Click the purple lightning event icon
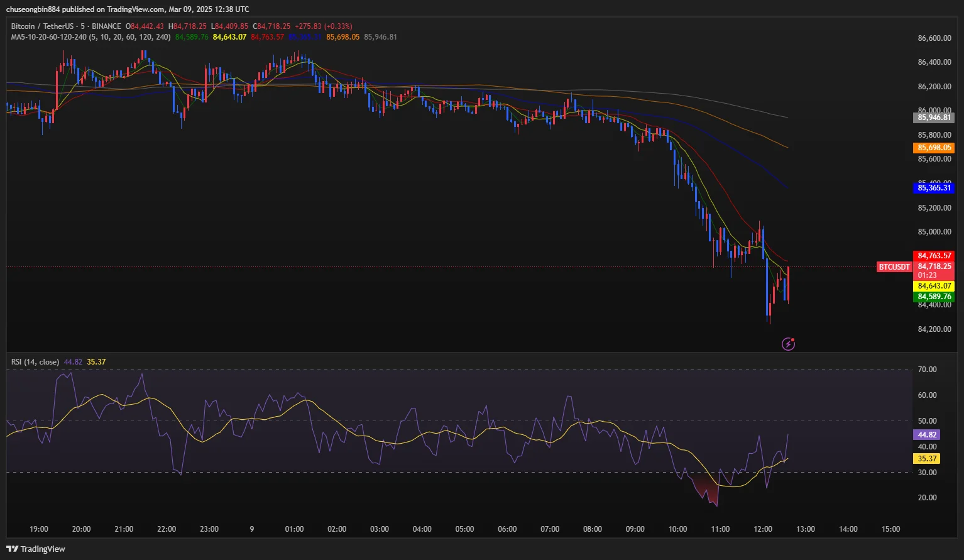 click(788, 344)
